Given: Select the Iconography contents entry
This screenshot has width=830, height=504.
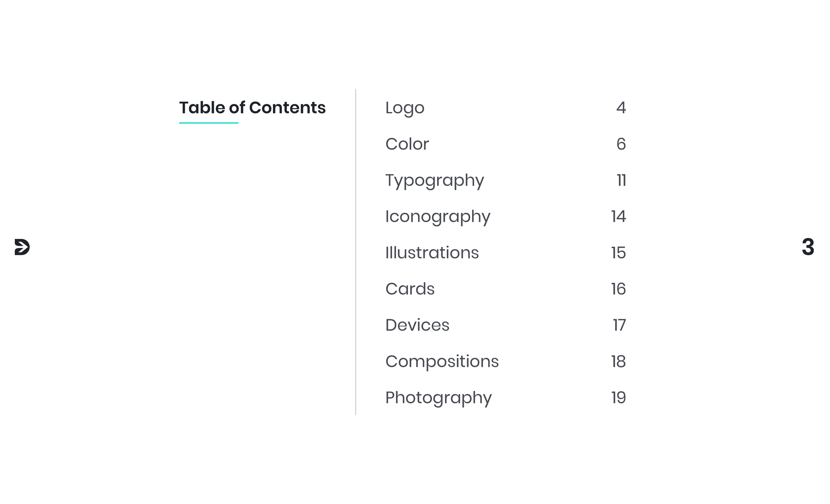Looking at the screenshot, I should 438,217.
